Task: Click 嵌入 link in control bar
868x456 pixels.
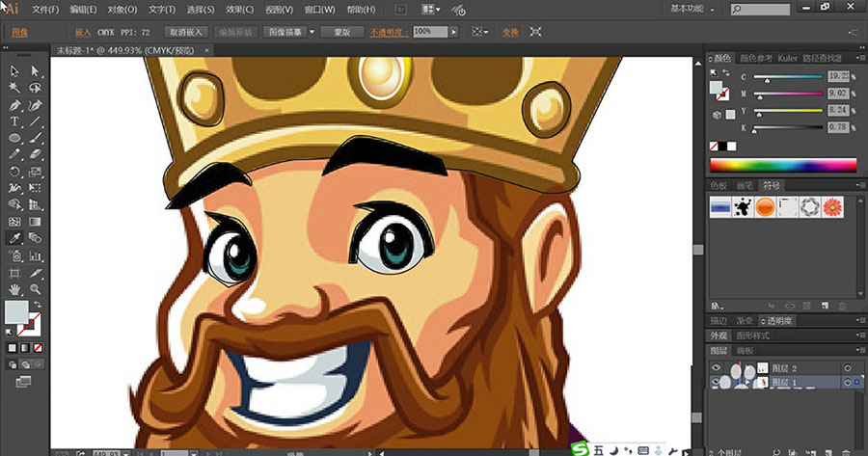Action: (x=83, y=32)
